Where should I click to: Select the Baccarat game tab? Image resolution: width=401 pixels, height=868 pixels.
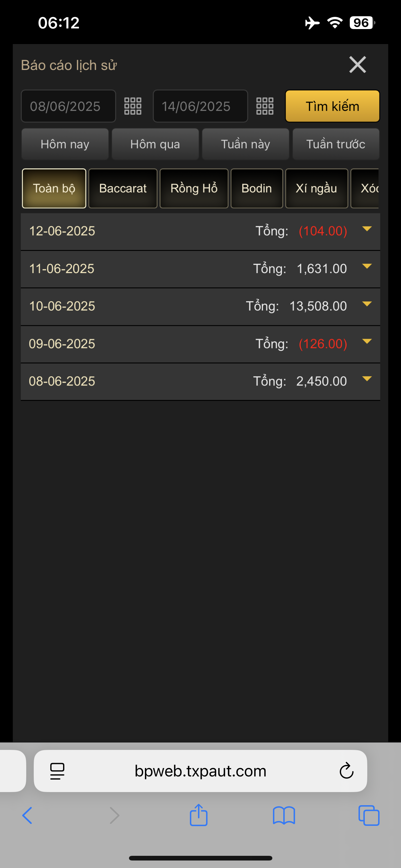click(x=123, y=188)
